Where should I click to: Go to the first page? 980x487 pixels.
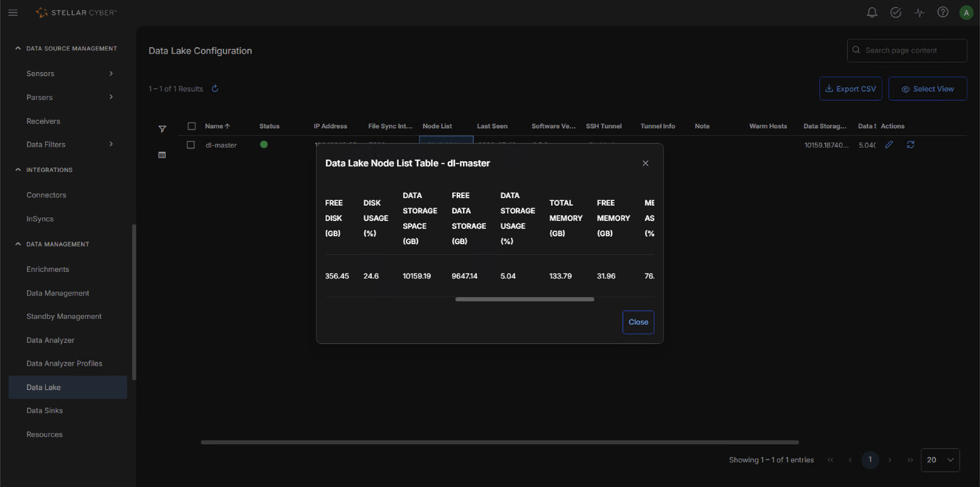coord(831,460)
